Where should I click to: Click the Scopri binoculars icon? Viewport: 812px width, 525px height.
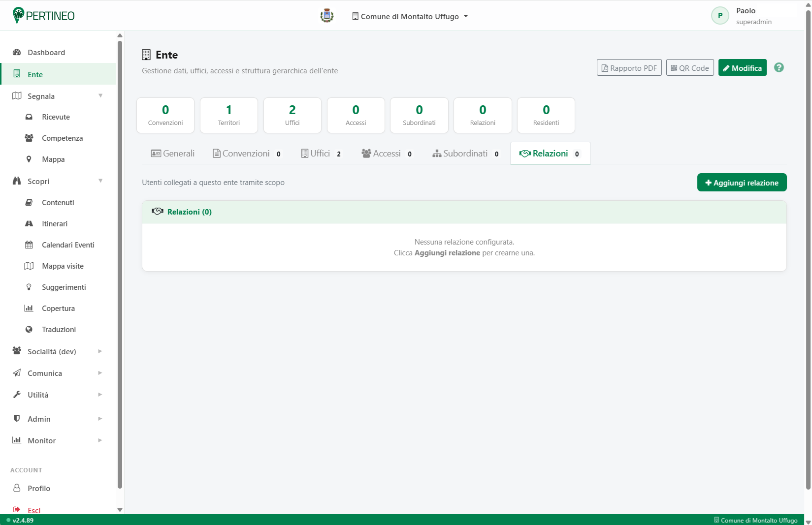point(17,181)
